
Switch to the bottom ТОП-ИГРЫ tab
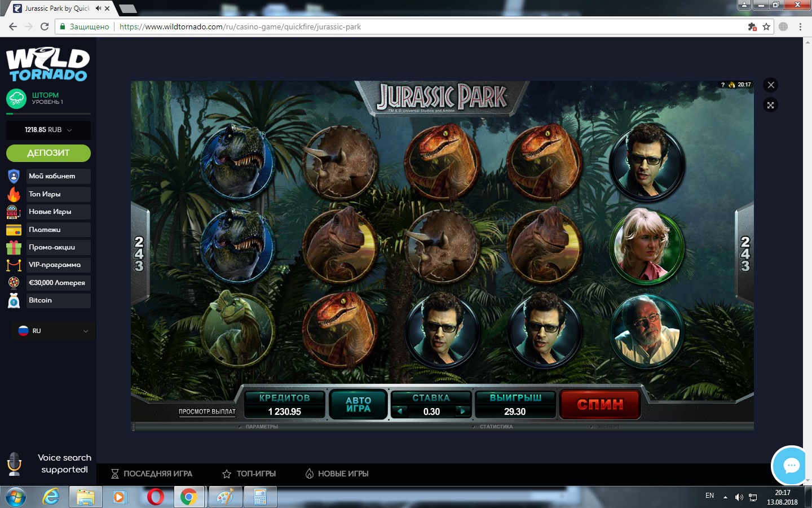(x=249, y=474)
